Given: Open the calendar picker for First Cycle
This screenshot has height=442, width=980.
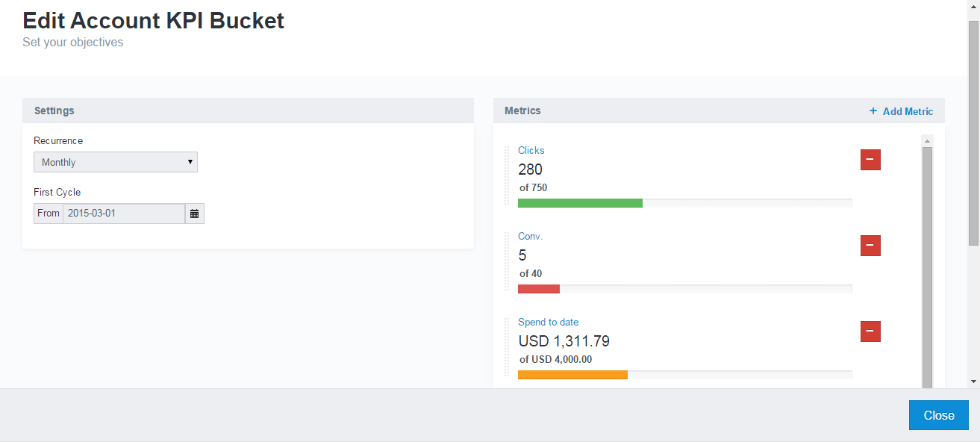Looking at the screenshot, I should 194,214.
